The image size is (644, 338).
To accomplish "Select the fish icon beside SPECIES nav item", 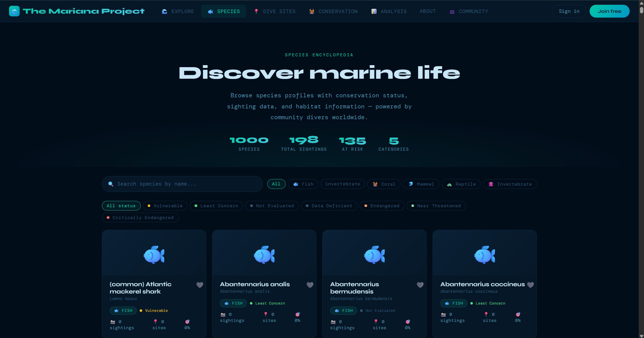I will 210,11.
